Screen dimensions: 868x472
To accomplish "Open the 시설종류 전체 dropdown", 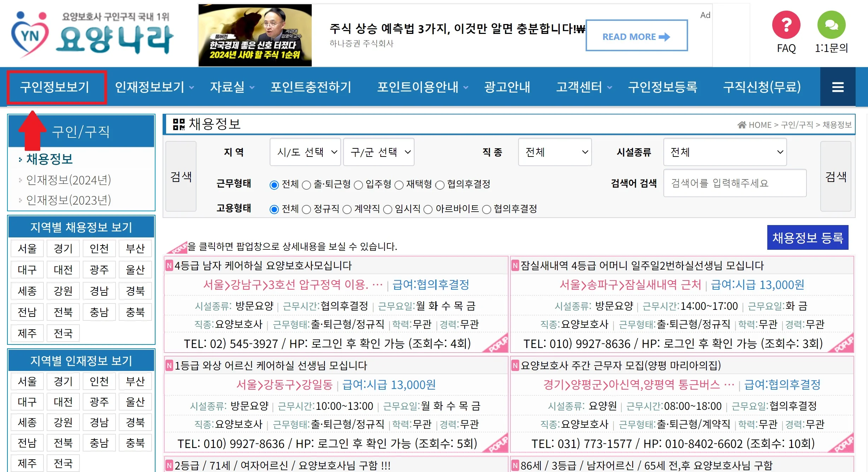I will 725,152.
